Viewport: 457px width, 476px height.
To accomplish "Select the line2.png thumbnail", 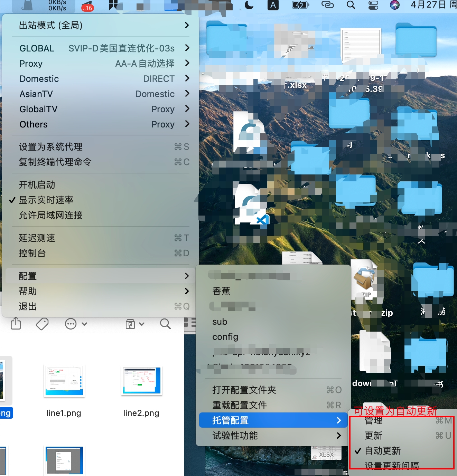I will (141, 381).
